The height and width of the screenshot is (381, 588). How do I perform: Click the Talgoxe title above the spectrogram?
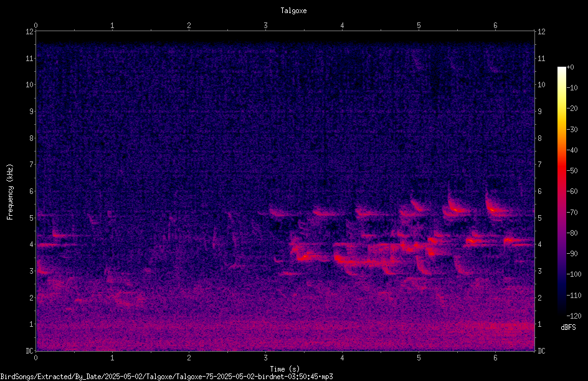point(293,11)
